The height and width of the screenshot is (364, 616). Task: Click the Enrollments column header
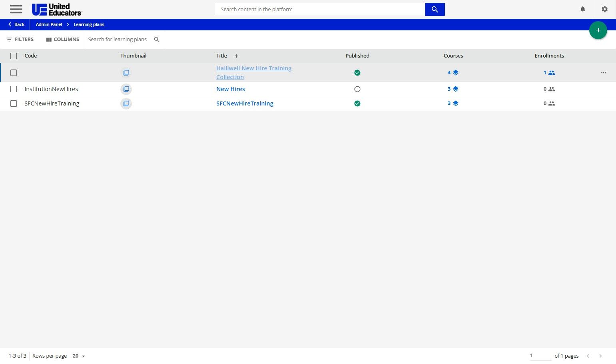coord(549,56)
